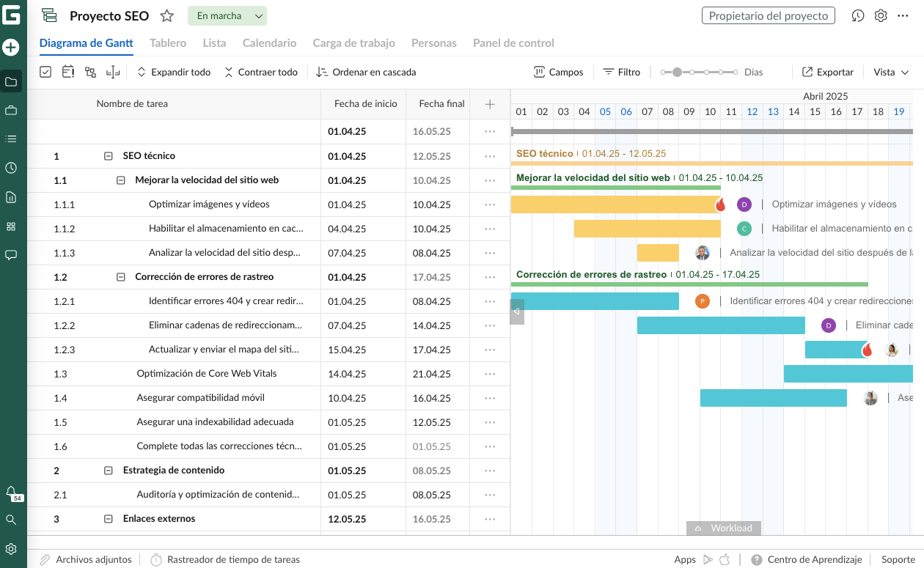This screenshot has width=924, height=568.
Task: Open the comments chat icon in sidebar
Action: pyautogui.click(x=11, y=255)
